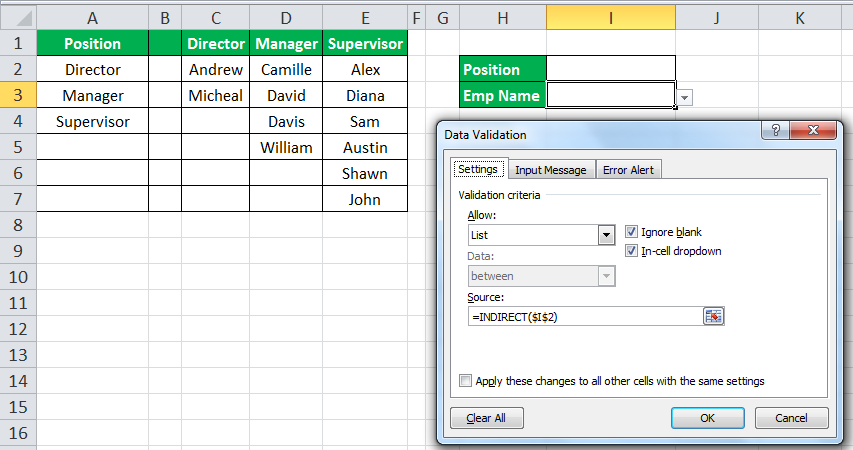The height and width of the screenshot is (450, 853).
Task: Click the cell containing Micheal
Action: 215,95
